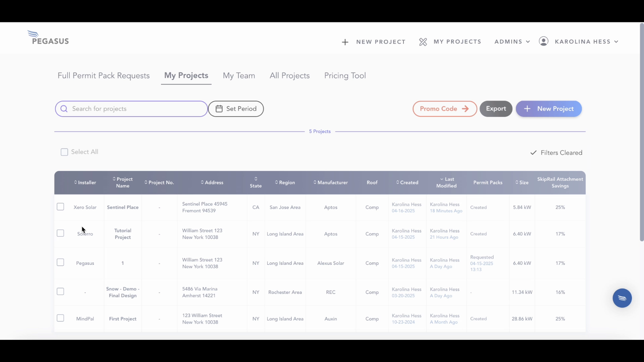Click the 11.34 kW size value

point(522,292)
